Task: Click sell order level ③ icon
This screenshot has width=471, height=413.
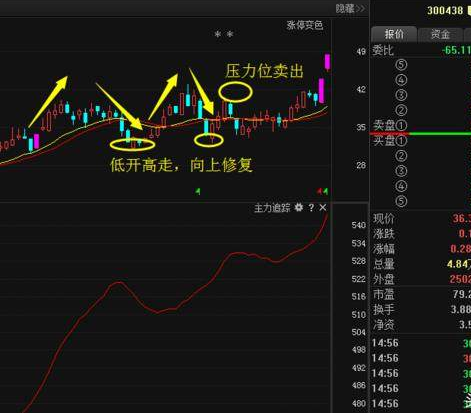Action: click(x=401, y=95)
